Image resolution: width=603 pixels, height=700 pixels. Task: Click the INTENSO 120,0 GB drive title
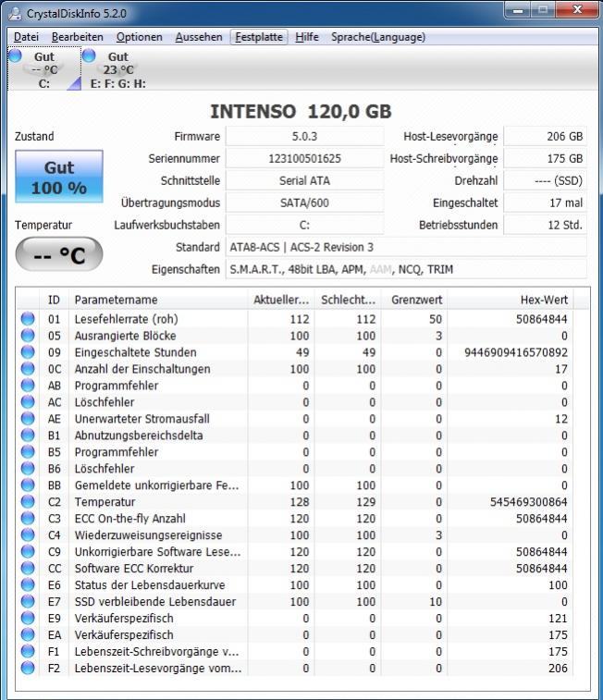coord(301,112)
